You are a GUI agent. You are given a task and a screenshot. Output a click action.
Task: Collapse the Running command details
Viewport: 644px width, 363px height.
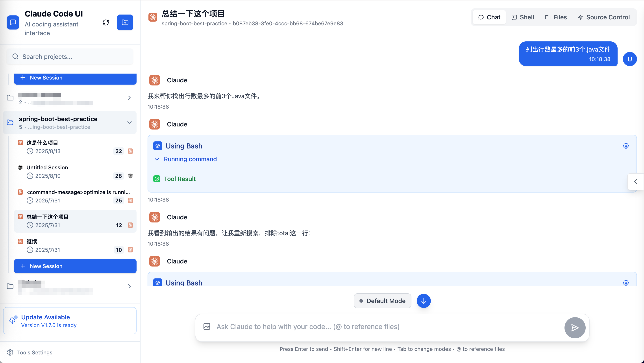pyautogui.click(x=185, y=159)
